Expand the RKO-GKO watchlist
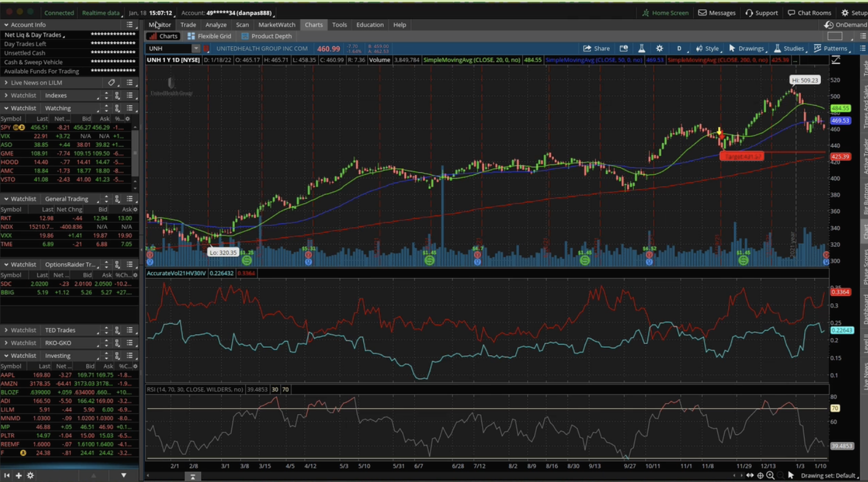868x482 pixels. [6, 343]
